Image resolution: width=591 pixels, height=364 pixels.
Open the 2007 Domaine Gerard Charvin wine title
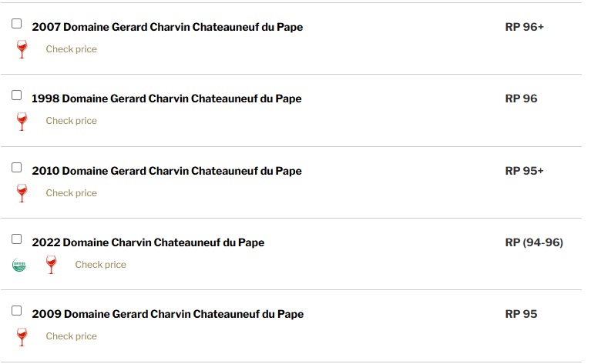point(167,27)
